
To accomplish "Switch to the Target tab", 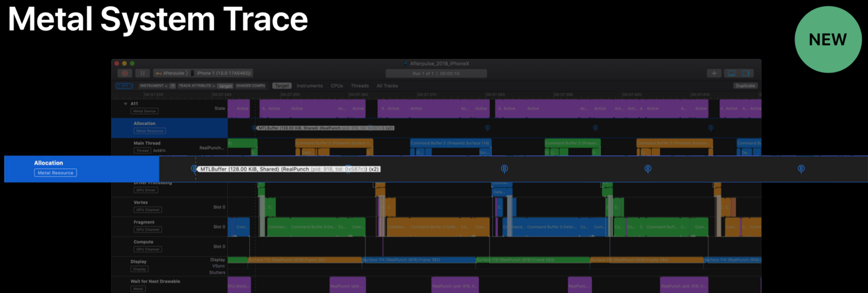I will (282, 86).
